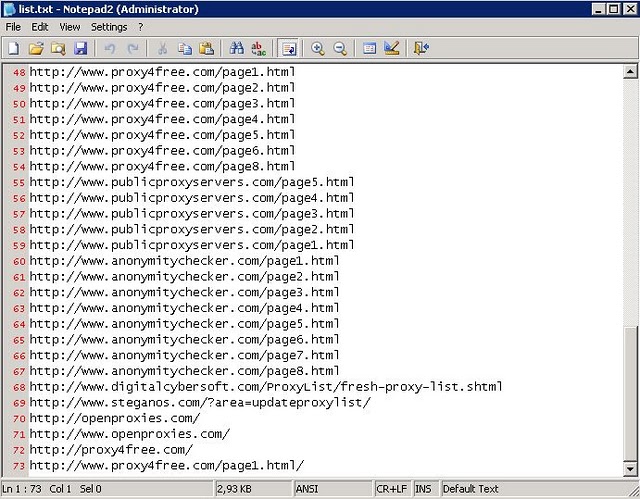
Task: Click line 72 http://proxy4free.com/
Action: [111, 450]
